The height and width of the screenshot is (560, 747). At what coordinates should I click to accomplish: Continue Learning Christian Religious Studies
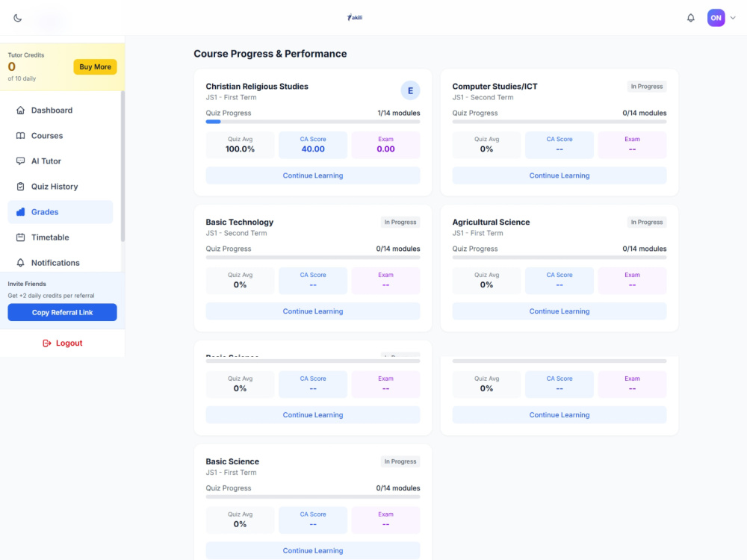(x=312, y=175)
